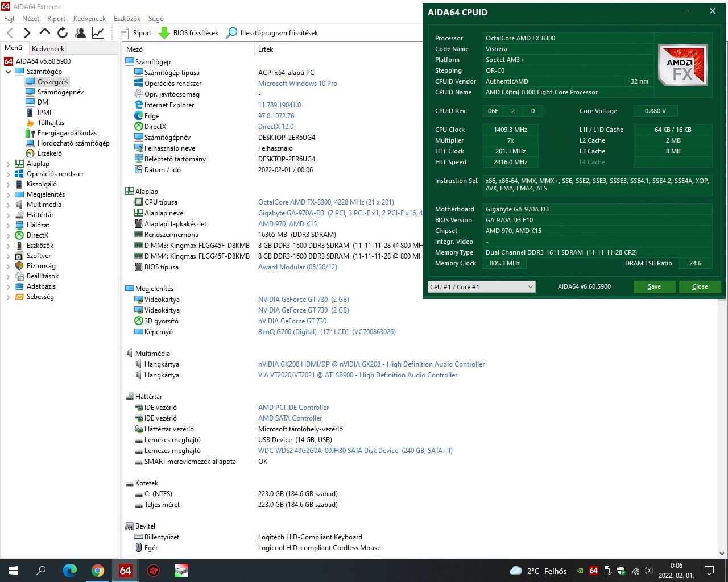Open the Riport menu

[56, 18]
